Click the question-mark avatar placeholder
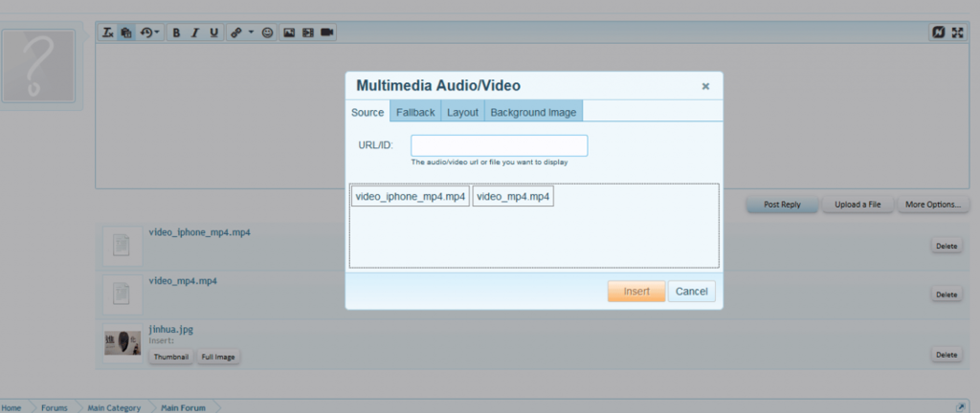 pyautogui.click(x=38, y=66)
